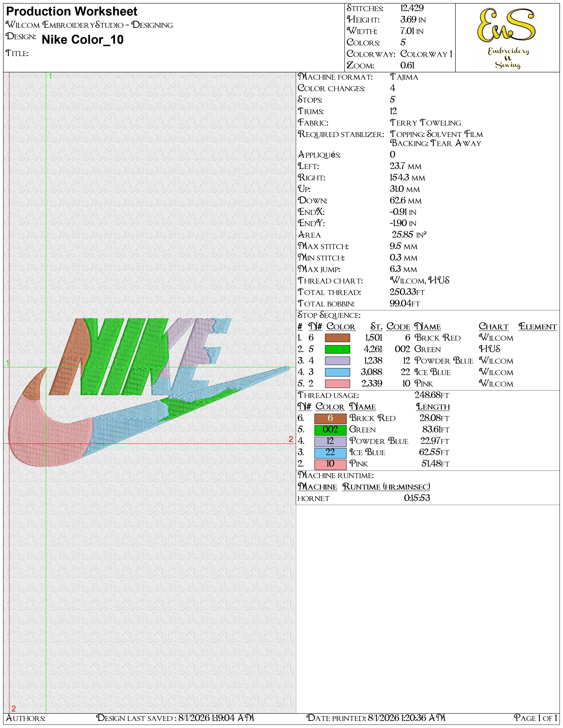563x728 pixels.
Task: Select the Thread Usage swatch numbered 22
Action: point(330,453)
